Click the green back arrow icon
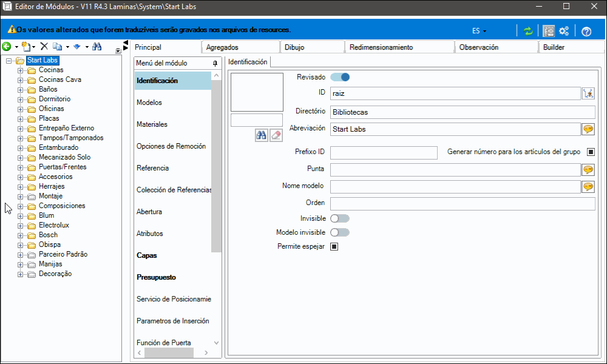The height and width of the screenshot is (364, 607). pos(7,47)
